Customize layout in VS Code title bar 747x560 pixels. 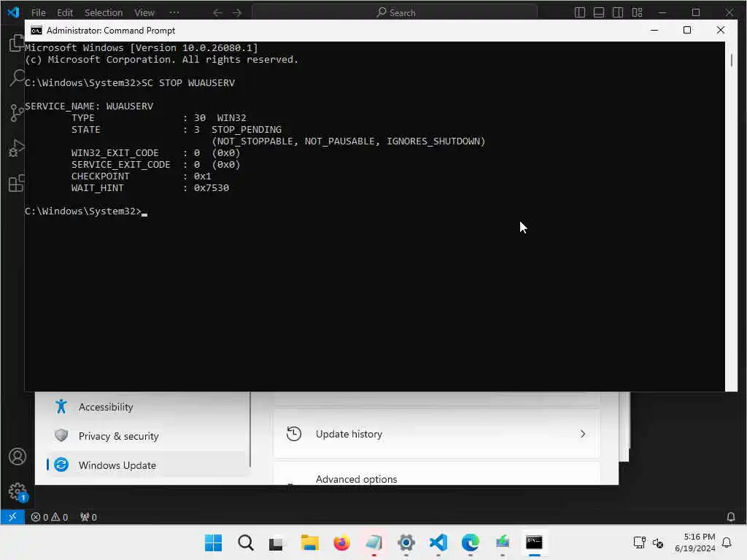click(x=637, y=12)
